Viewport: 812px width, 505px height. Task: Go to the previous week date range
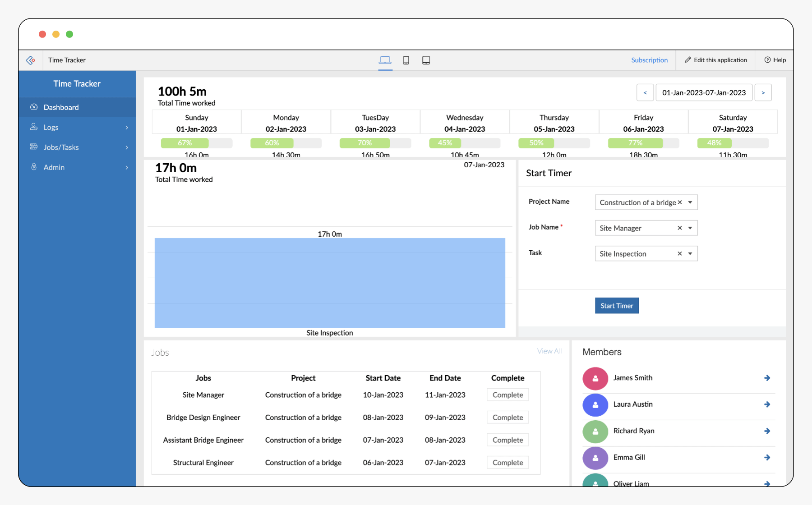pyautogui.click(x=645, y=92)
